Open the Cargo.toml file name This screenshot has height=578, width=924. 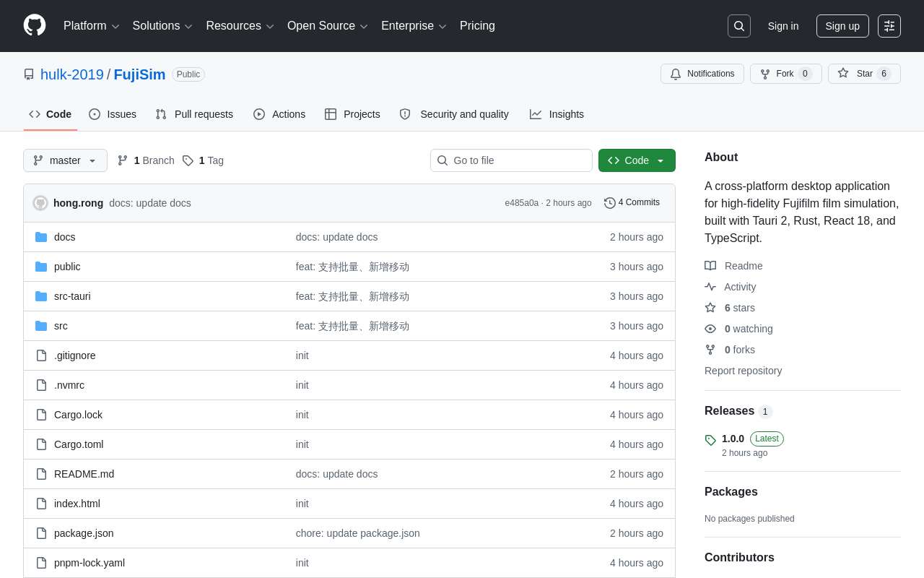pyautogui.click(x=79, y=444)
